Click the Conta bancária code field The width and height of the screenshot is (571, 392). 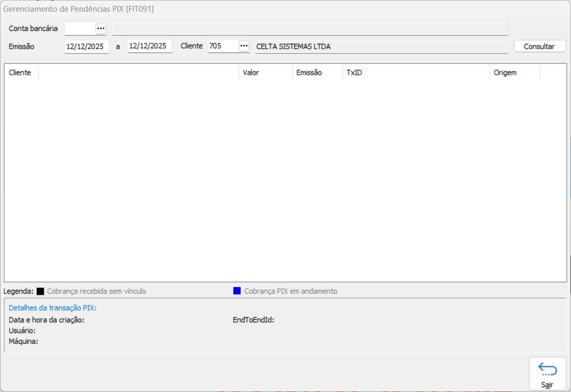pyautogui.click(x=80, y=28)
